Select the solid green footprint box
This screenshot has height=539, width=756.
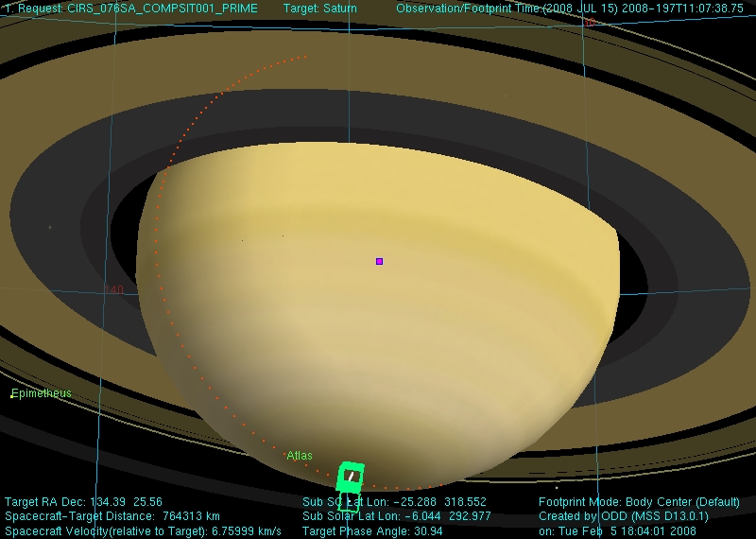click(352, 476)
